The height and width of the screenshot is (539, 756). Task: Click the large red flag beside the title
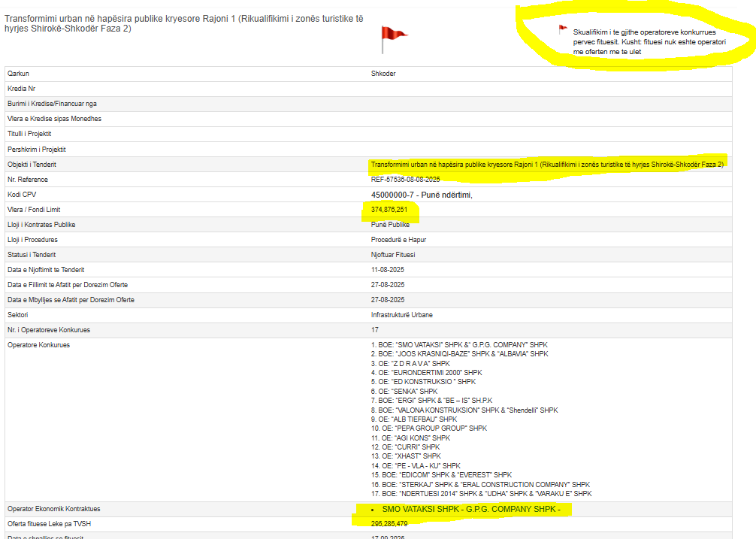pos(392,38)
